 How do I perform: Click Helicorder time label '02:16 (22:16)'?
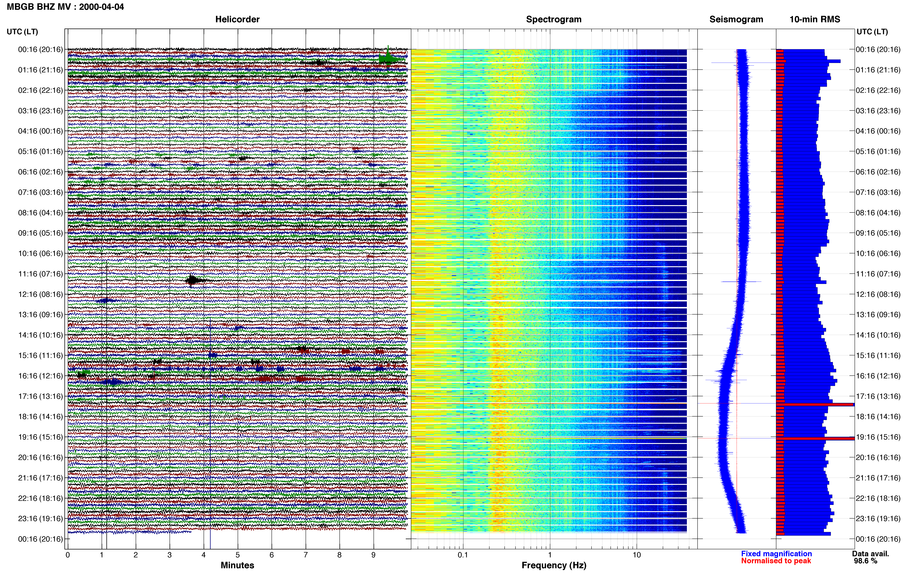(41, 90)
